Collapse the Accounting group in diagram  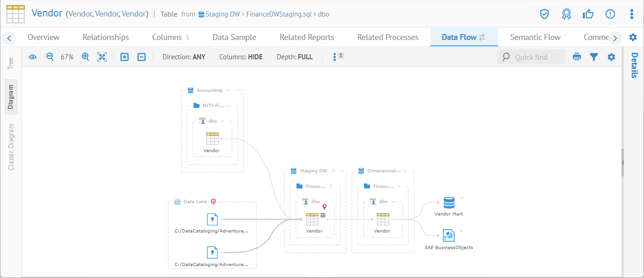[228, 91]
